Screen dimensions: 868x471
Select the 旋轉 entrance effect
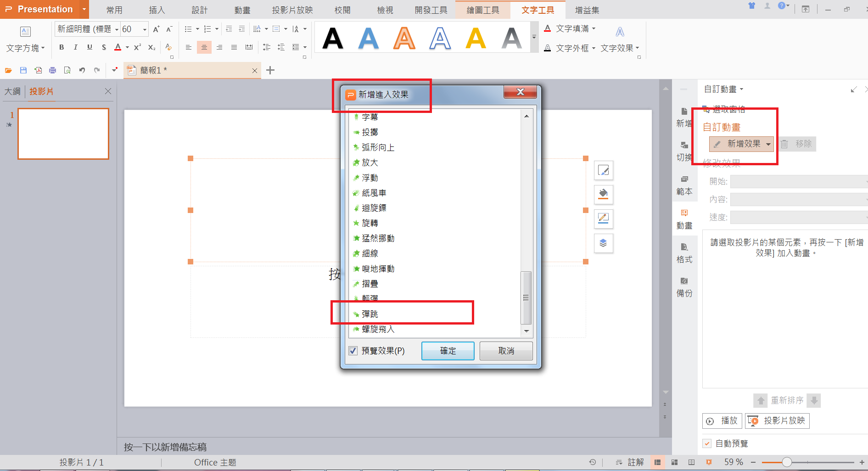click(434, 223)
